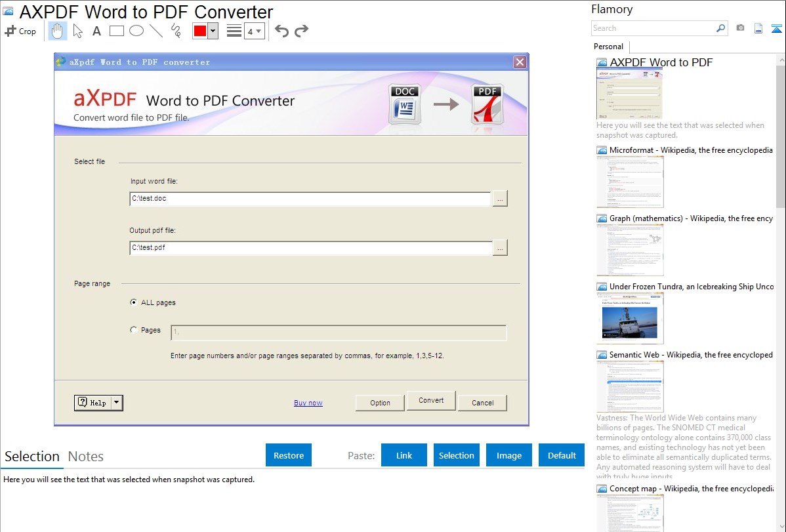Click the Flamory search magnifier icon
Screen dimensions: 786x532
pos(720,28)
